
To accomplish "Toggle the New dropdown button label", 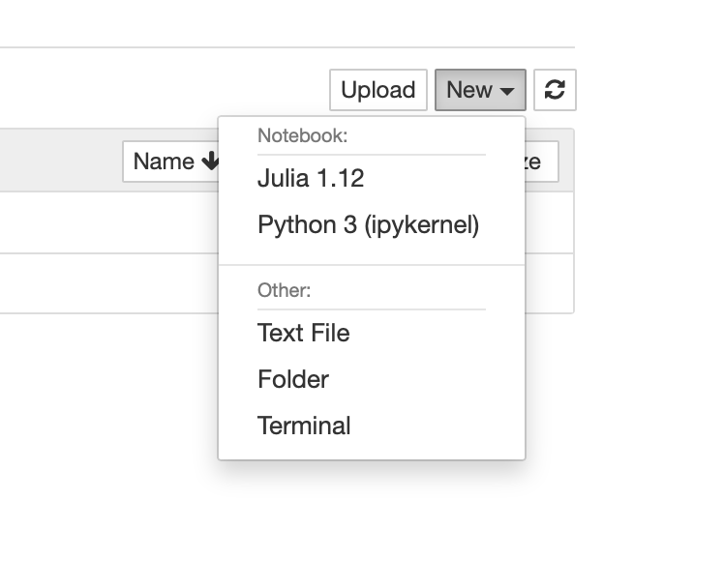I will (469, 90).
